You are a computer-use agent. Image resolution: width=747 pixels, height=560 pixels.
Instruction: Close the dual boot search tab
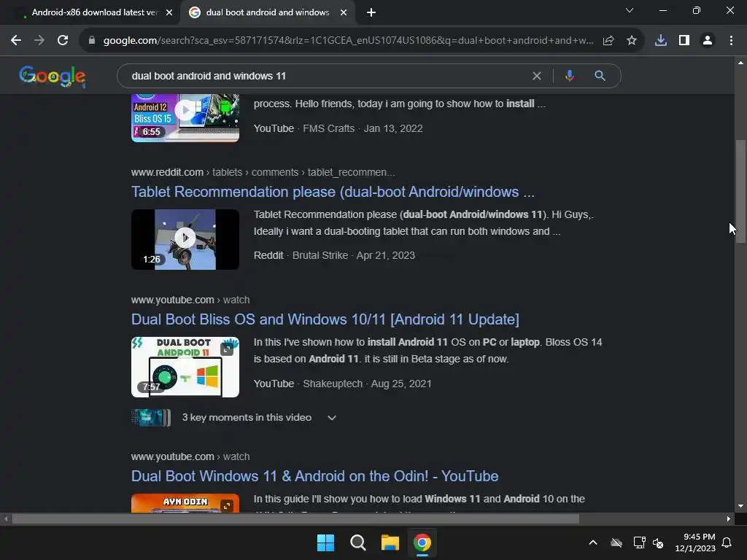343,12
